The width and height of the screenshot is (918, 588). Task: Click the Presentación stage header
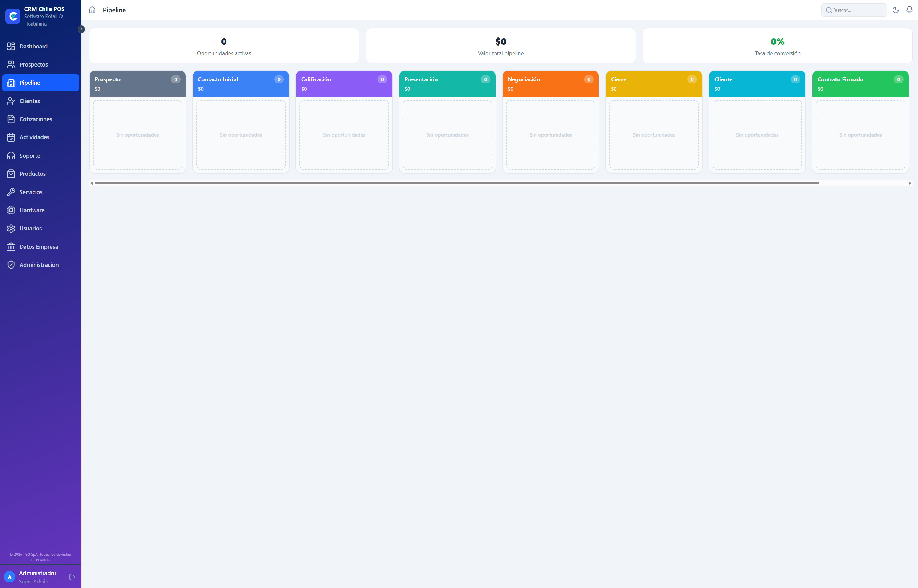[x=447, y=84]
